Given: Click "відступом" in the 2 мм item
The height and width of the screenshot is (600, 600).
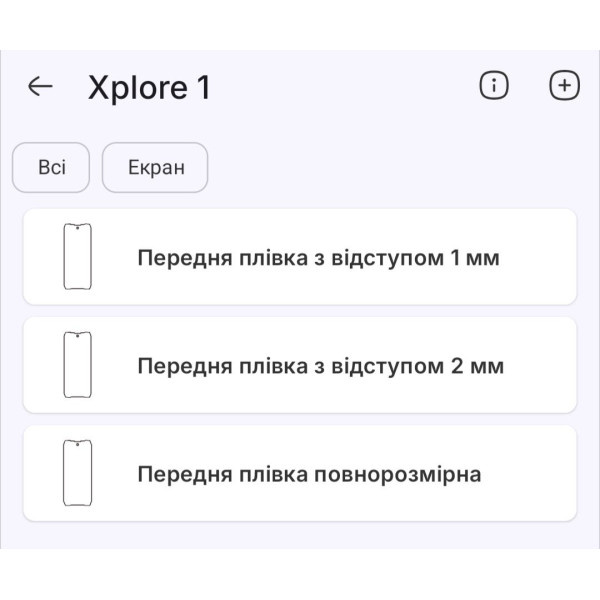Looking at the screenshot, I should (x=389, y=366).
